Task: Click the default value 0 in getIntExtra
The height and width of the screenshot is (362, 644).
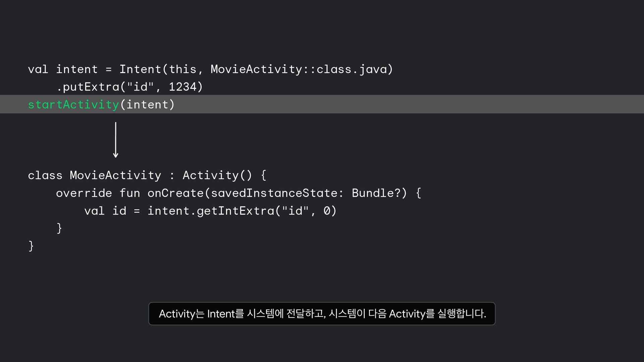Action: [327, 211]
